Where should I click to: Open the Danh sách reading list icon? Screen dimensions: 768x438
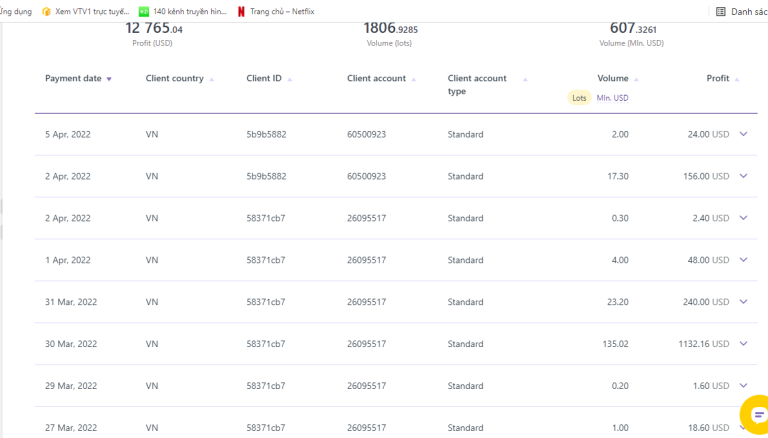point(720,12)
